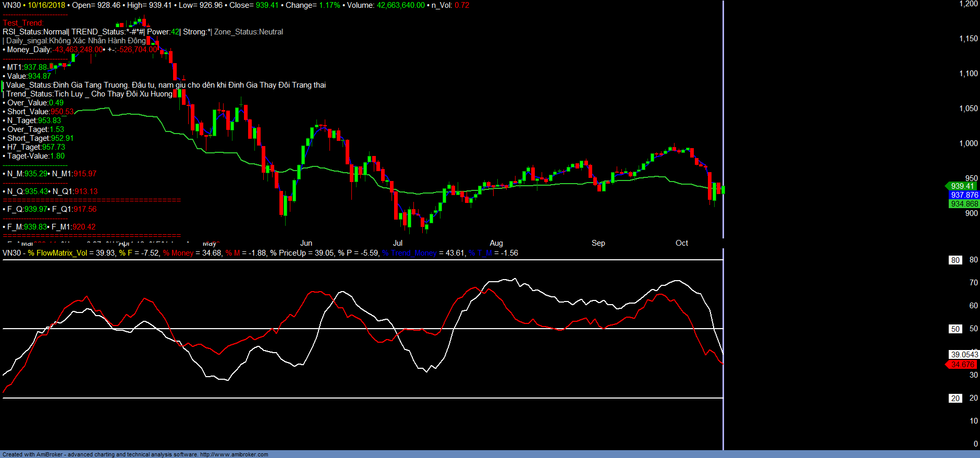Click the green 934.868 price tag
980x458 pixels.
[x=964, y=204]
